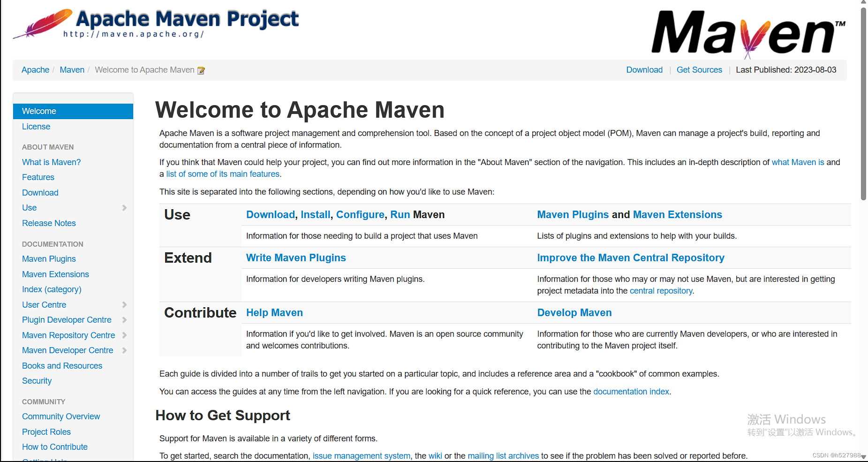868x462 pixels.
Task: Click Apache breadcrumb link
Action: pos(35,70)
